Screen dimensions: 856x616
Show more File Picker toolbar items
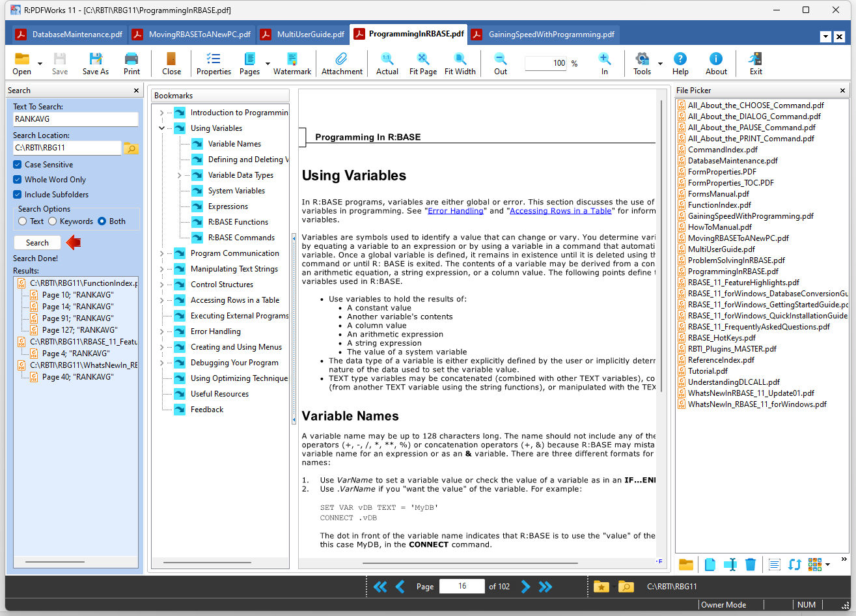point(844,559)
